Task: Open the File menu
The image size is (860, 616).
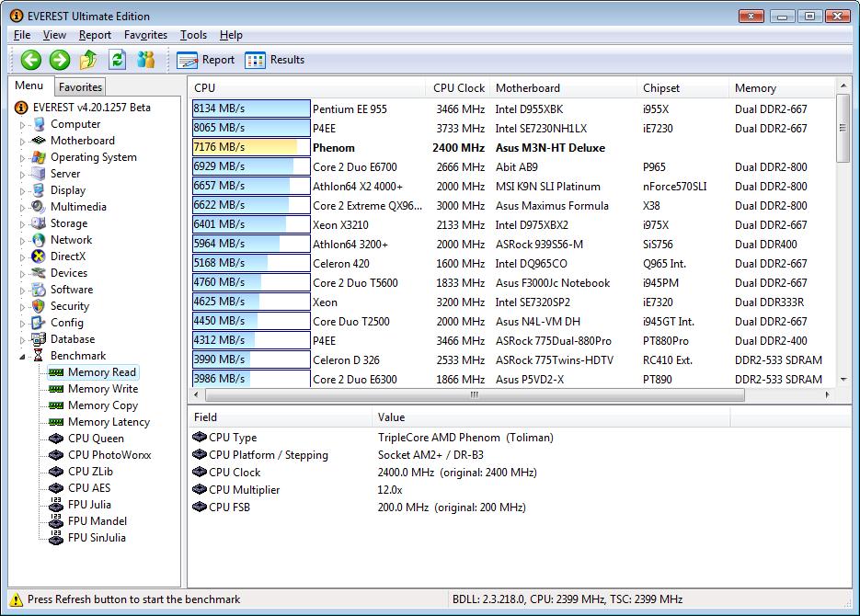Action: [x=22, y=35]
